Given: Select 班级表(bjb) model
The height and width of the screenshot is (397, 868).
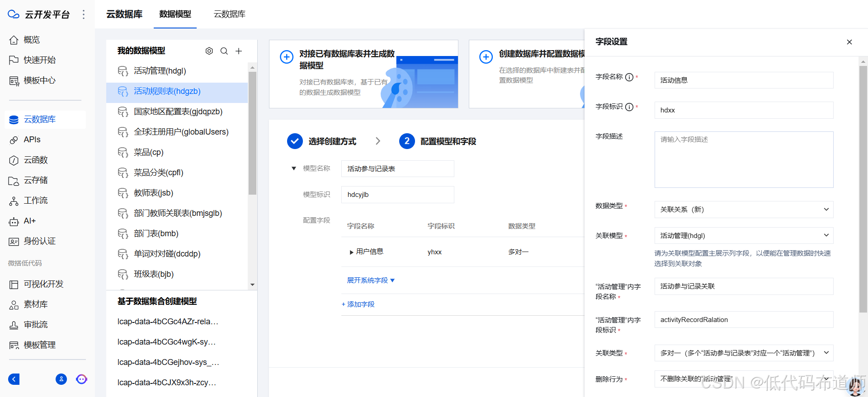Looking at the screenshot, I should (177, 274).
